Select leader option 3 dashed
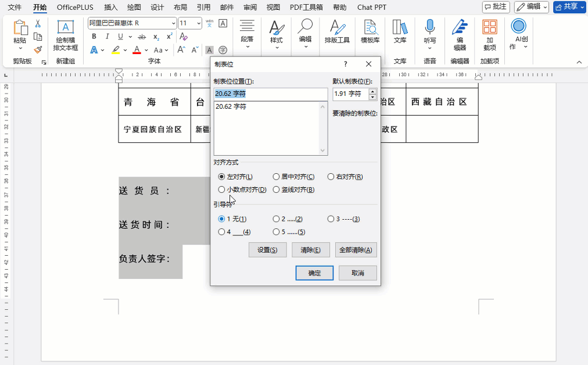This screenshot has height=365, width=588. click(331, 219)
